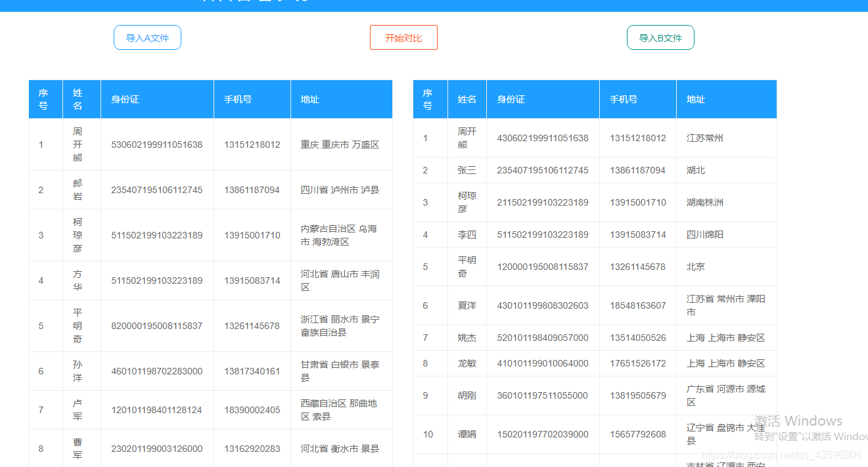Select the 手机号 column header in table B
The height and width of the screenshot is (467, 868).
tap(637, 99)
